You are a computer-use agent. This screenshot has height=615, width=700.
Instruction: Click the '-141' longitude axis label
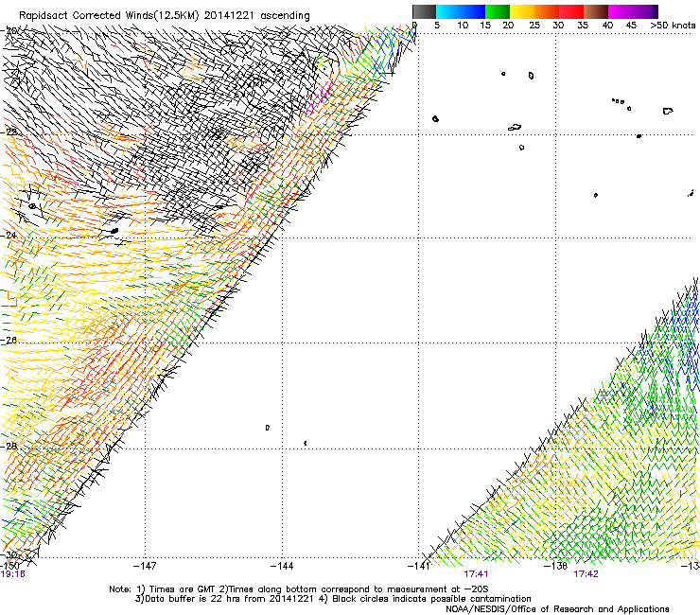(x=418, y=566)
